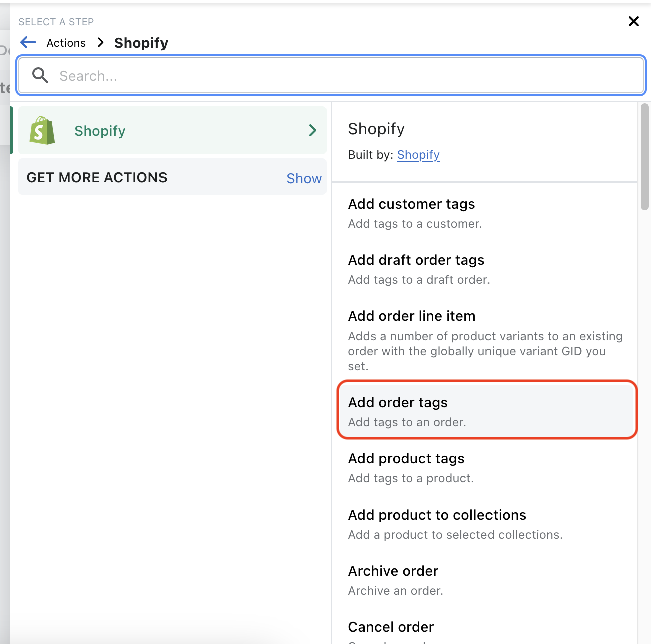The width and height of the screenshot is (651, 644).
Task: Click the back arrow icon
Action: pos(28,43)
